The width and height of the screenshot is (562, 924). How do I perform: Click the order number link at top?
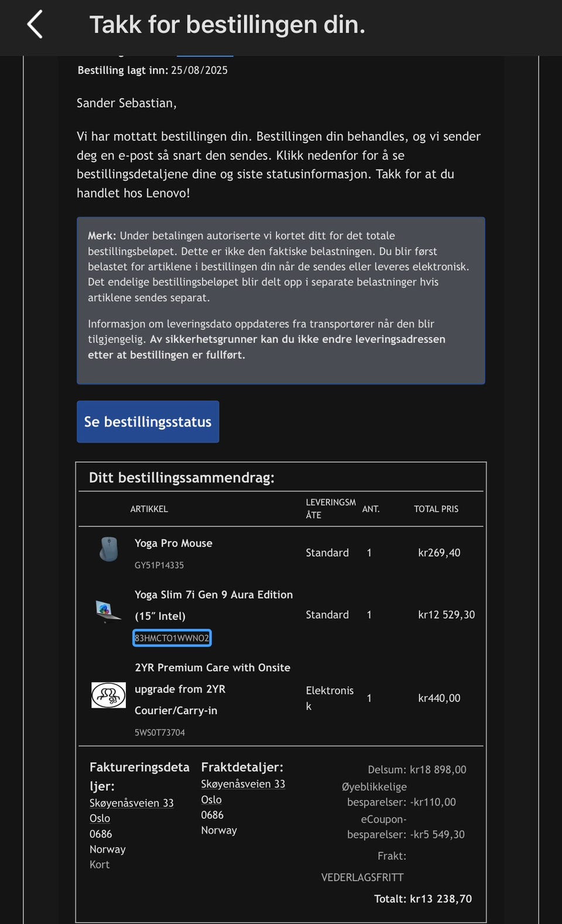pyautogui.click(x=205, y=55)
